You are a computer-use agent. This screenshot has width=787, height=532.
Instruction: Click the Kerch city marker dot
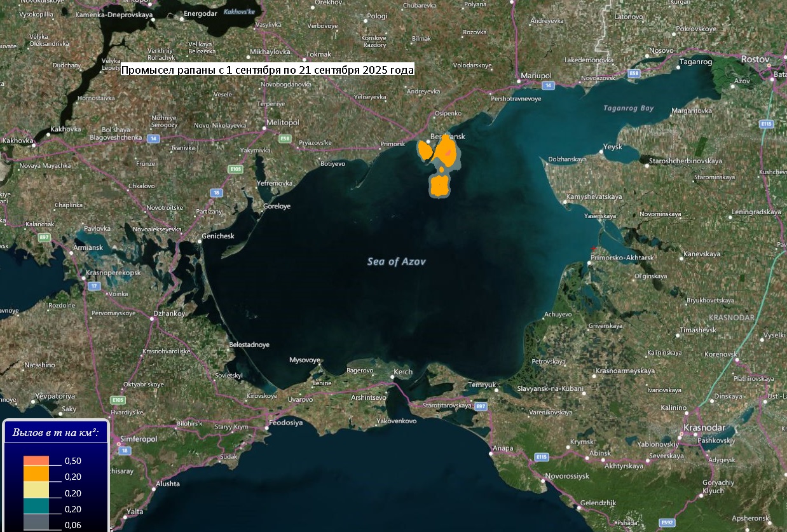tap(393, 377)
